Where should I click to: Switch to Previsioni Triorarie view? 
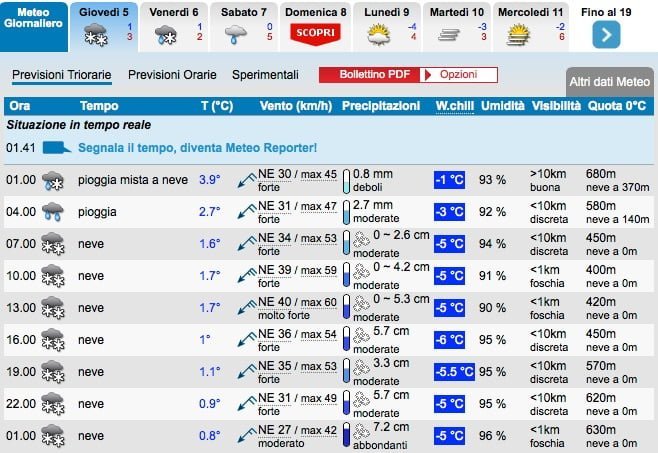[62, 75]
